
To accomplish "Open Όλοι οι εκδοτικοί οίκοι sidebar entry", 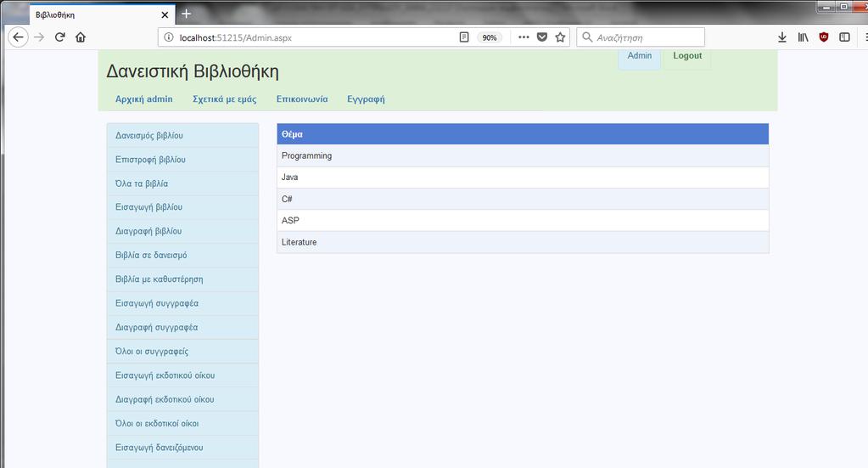I will 182,423.
